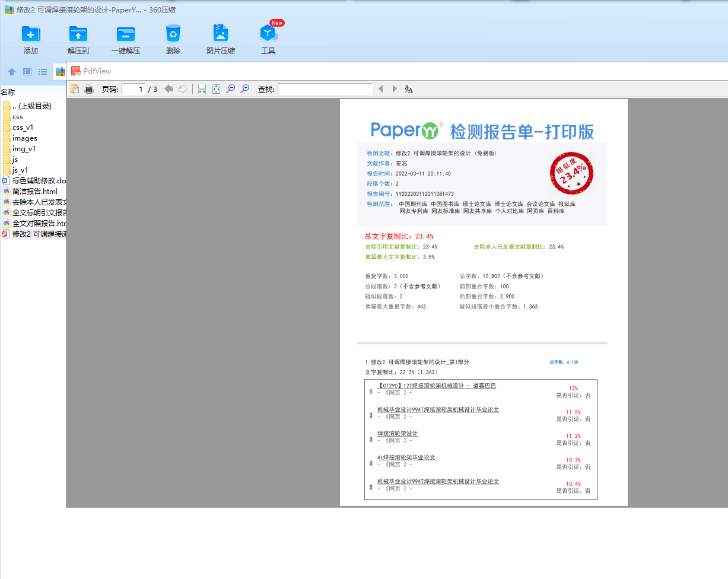The image size is (728, 579).
Task: Click the 删除 (Delete) recycle icon
Action: coord(173,33)
